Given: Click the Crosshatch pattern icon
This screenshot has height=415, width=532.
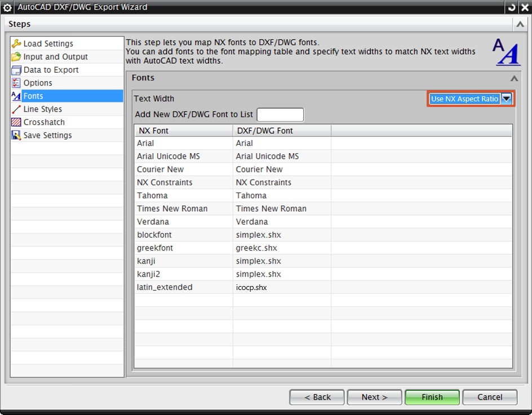Looking at the screenshot, I should click(16, 122).
